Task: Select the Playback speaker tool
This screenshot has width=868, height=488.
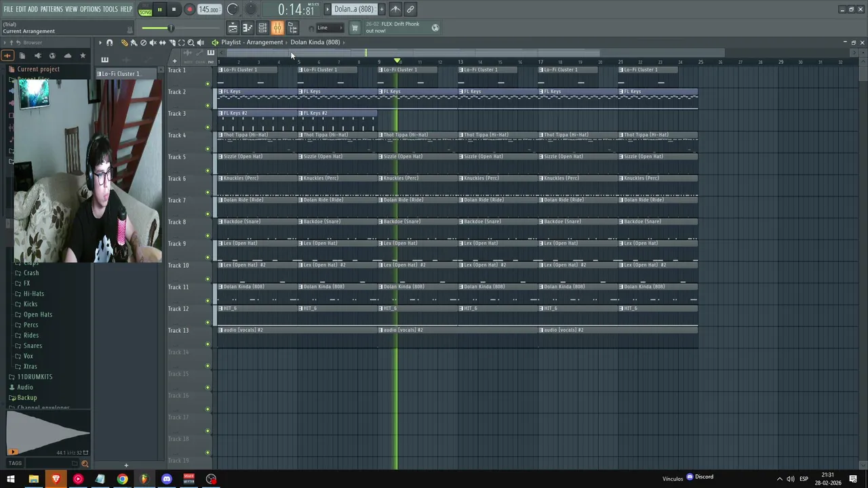Action: point(200,42)
